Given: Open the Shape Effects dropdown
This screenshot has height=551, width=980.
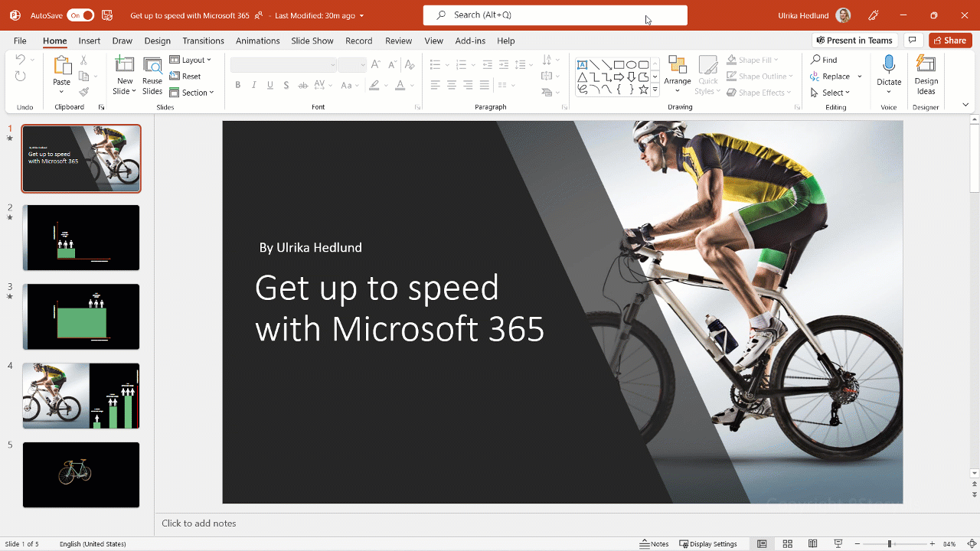Looking at the screenshot, I should point(758,93).
